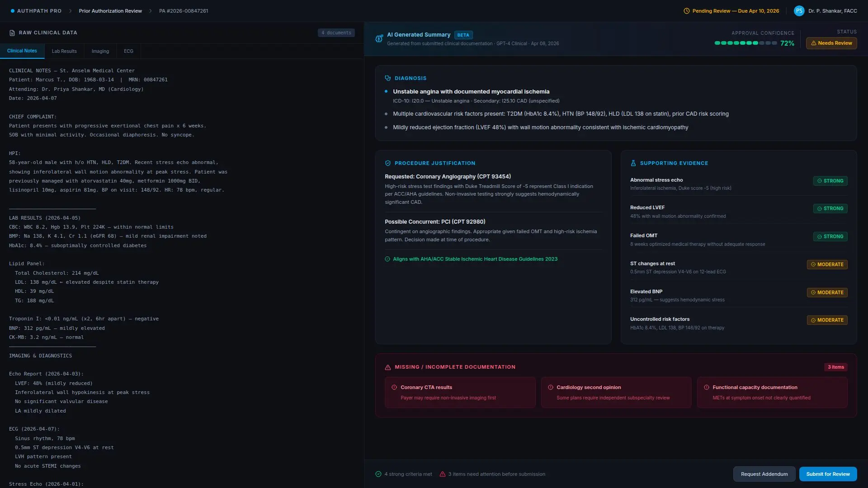Click the Request Addendum button
This screenshot has width=868, height=488.
(x=764, y=474)
